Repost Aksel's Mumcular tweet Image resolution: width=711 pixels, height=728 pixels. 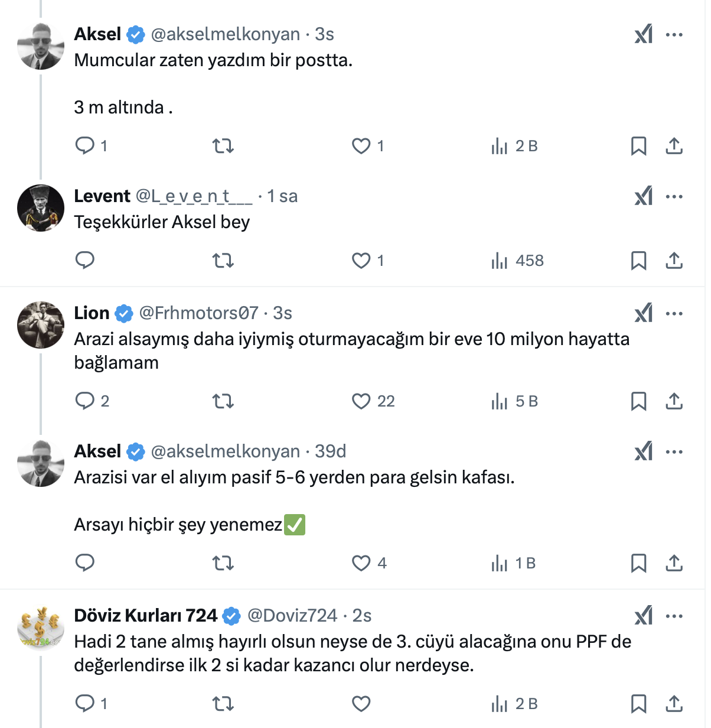(x=223, y=146)
